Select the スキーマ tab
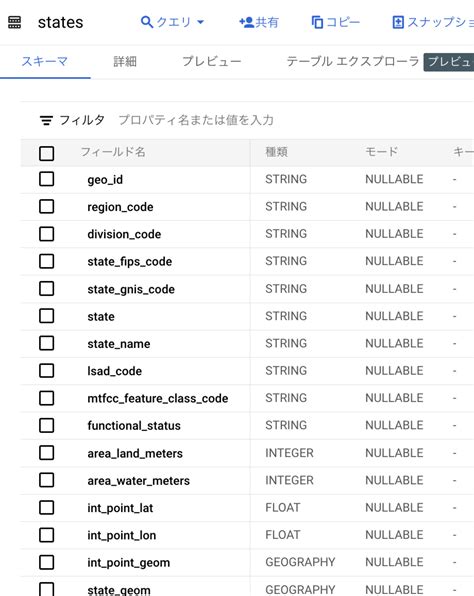This screenshot has height=596, width=474. pyautogui.click(x=45, y=62)
